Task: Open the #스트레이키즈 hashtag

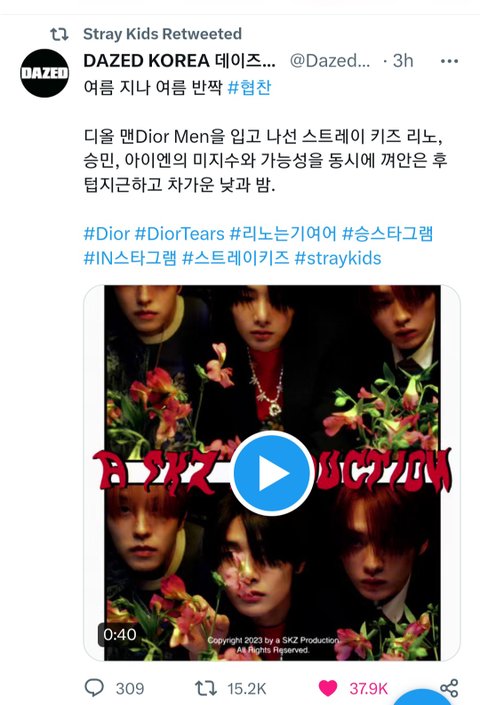Action: (236, 258)
